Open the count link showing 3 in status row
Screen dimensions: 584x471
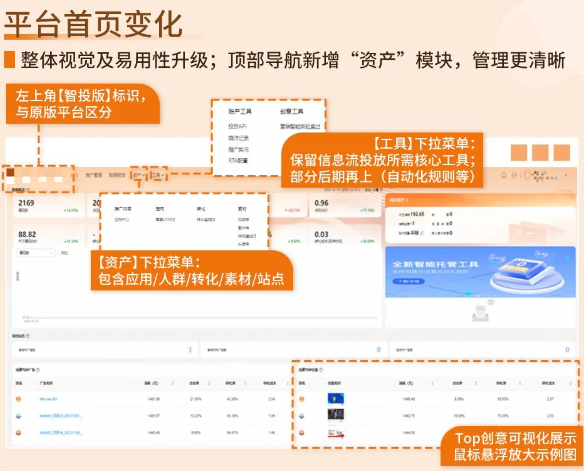[x=190, y=350]
